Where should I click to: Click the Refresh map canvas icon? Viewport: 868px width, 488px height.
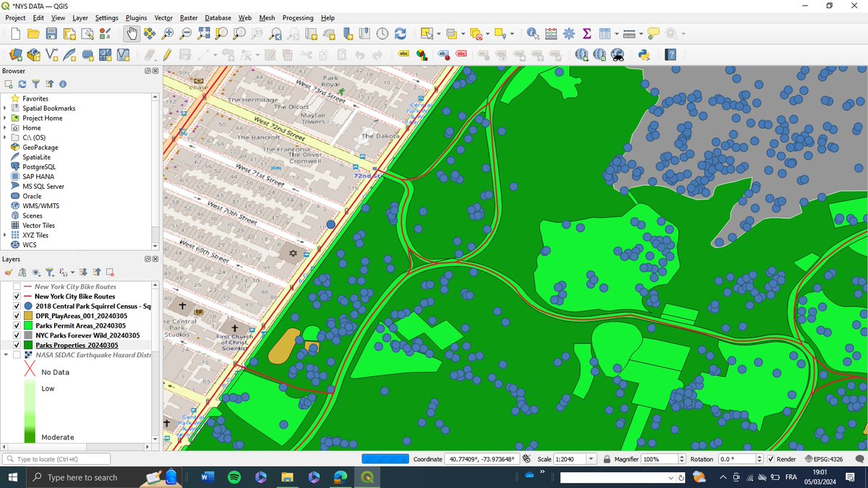click(401, 33)
